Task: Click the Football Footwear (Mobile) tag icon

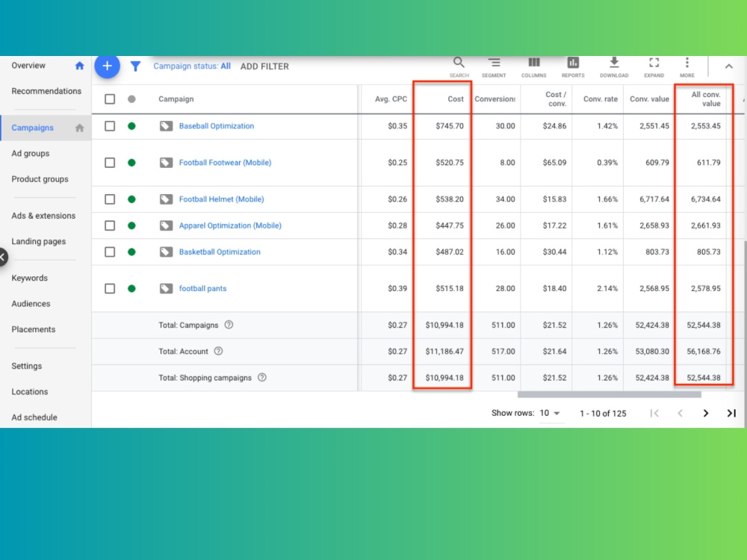Action: 166,163
